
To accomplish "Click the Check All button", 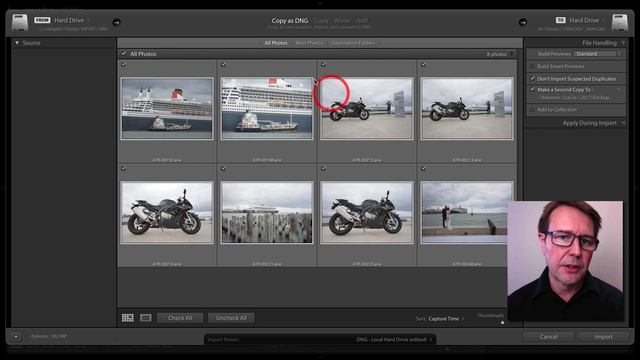I will point(180,318).
